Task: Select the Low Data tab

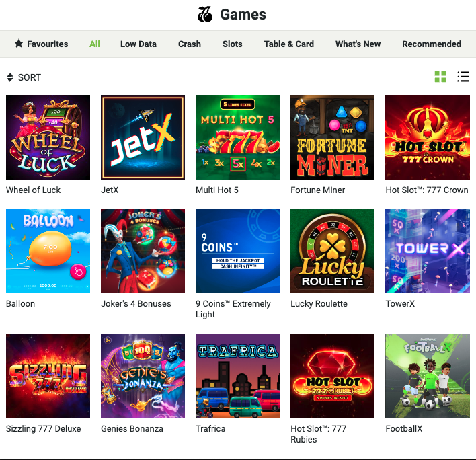Action: [x=138, y=44]
